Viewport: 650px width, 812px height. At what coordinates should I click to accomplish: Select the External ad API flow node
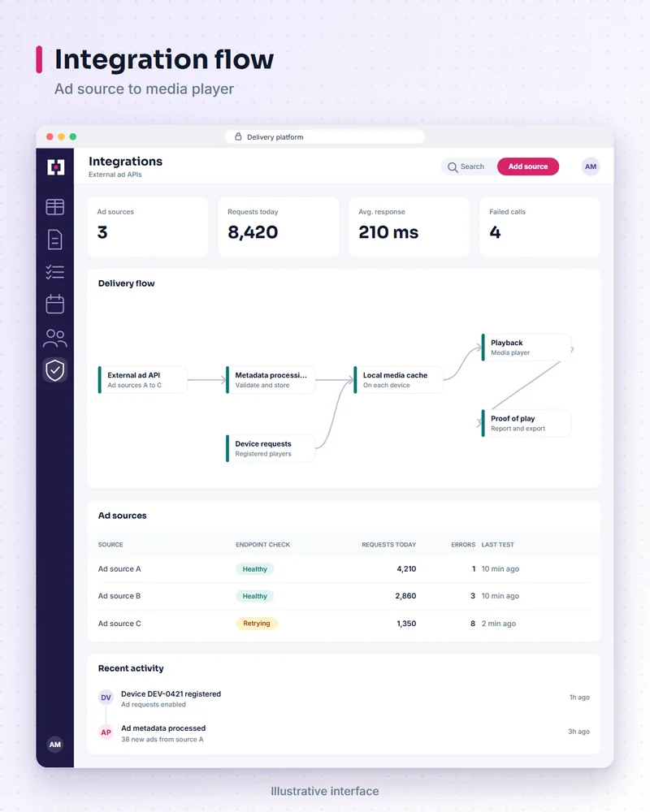point(142,380)
